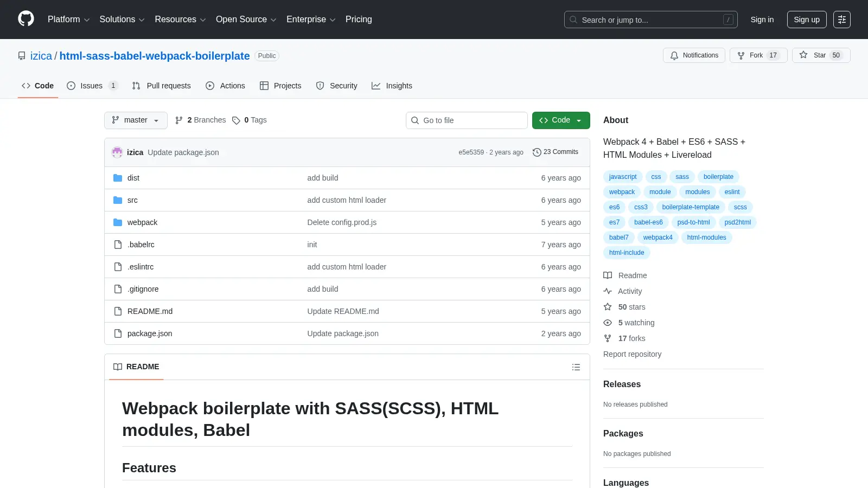Viewport: 868px width, 488px height.
Task: Click izica's avatar in the commit row
Action: click(117, 152)
